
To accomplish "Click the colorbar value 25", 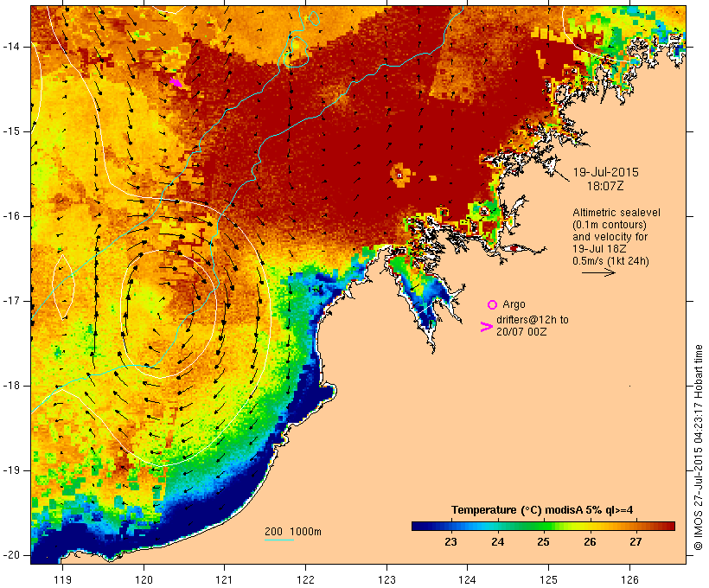I will (544, 542).
